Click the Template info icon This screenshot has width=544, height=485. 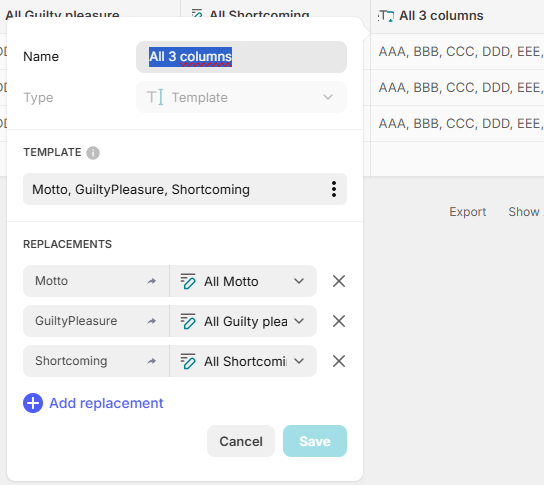point(93,153)
